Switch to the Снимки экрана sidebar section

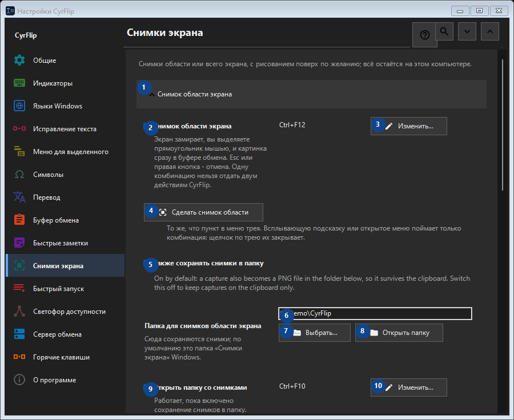click(65, 266)
